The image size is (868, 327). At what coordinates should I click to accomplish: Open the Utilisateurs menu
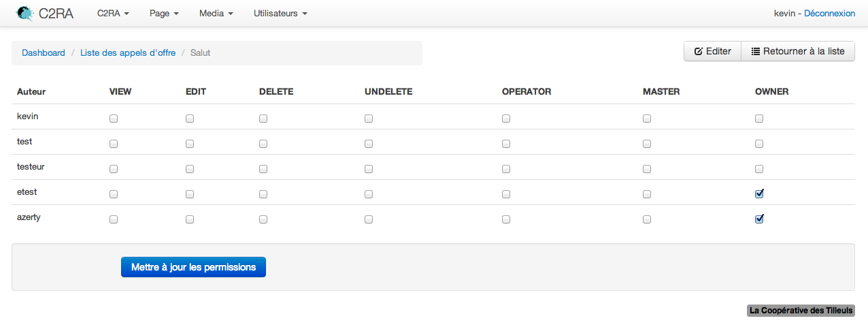280,13
